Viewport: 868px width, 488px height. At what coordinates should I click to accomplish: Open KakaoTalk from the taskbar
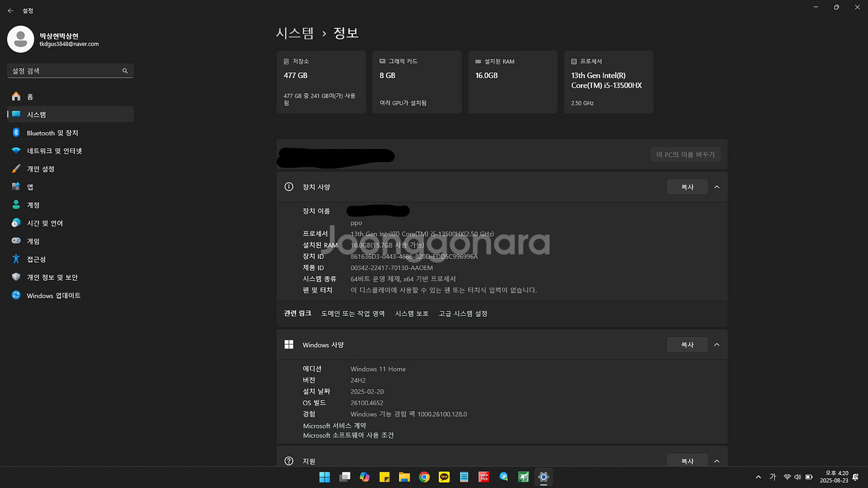point(444,477)
